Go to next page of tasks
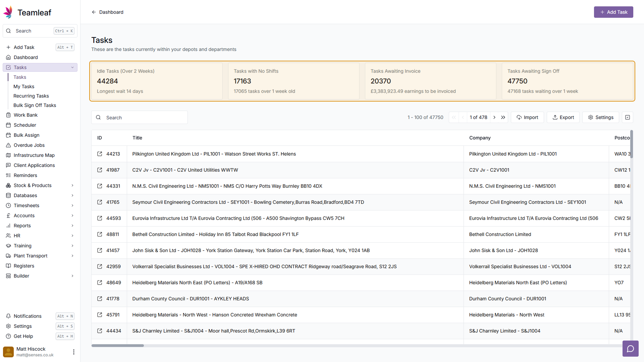The height and width of the screenshot is (362, 644). 494,117
